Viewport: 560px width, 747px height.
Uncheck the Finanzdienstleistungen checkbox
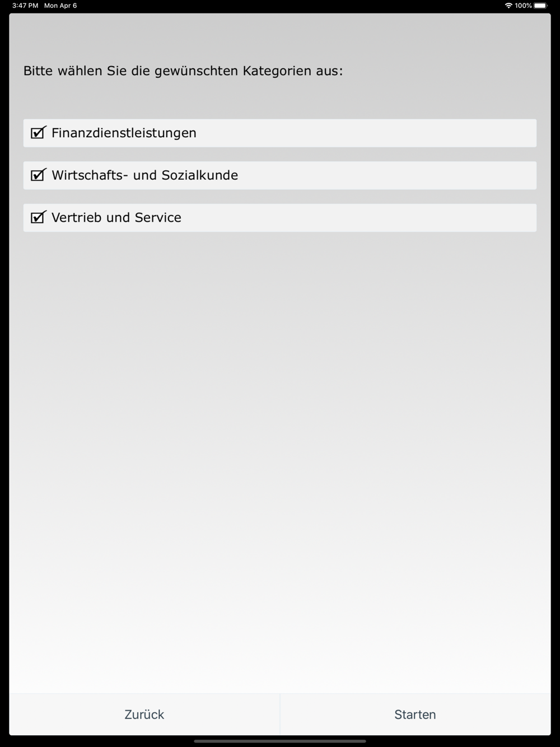tap(38, 133)
